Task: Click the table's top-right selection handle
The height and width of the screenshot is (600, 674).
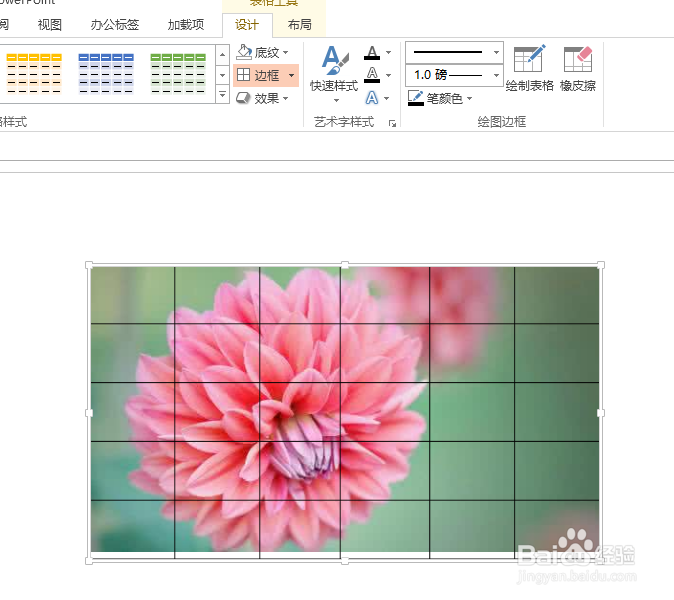Action: pos(601,265)
